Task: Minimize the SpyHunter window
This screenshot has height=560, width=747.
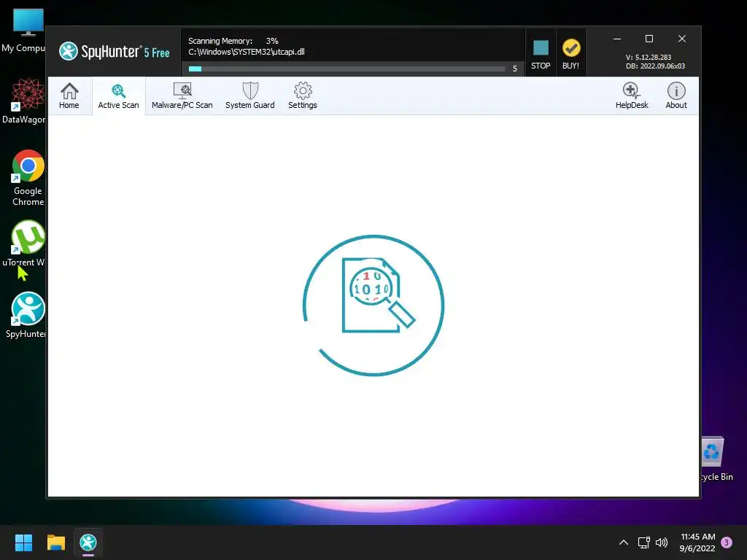Action: pos(617,39)
